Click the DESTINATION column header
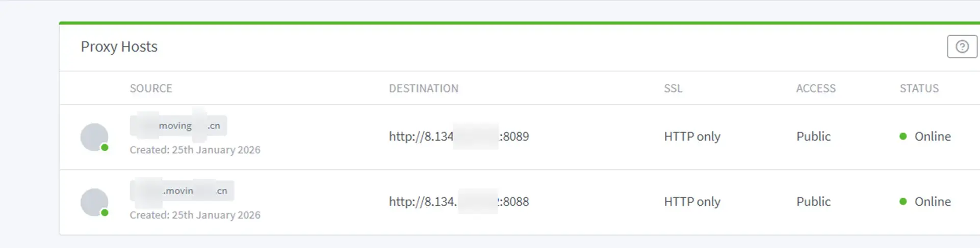The image size is (980, 248). coord(423,89)
